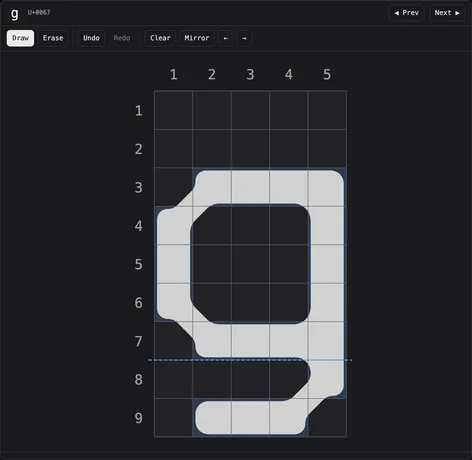This screenshot has height=460, width=472.
Task: Toggle grid cell row 1 column 1
Action: click(x=173, y=110)
